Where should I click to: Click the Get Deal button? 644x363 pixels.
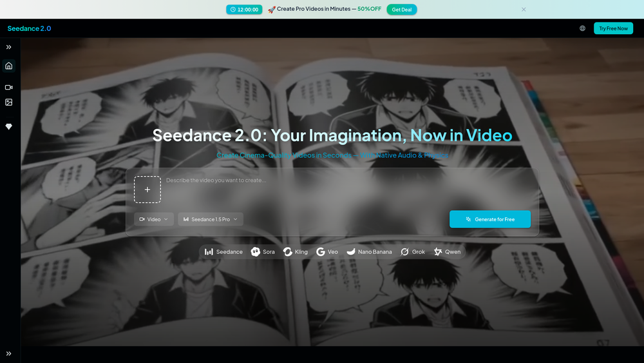pyautogui.click(x=401, y=10)
